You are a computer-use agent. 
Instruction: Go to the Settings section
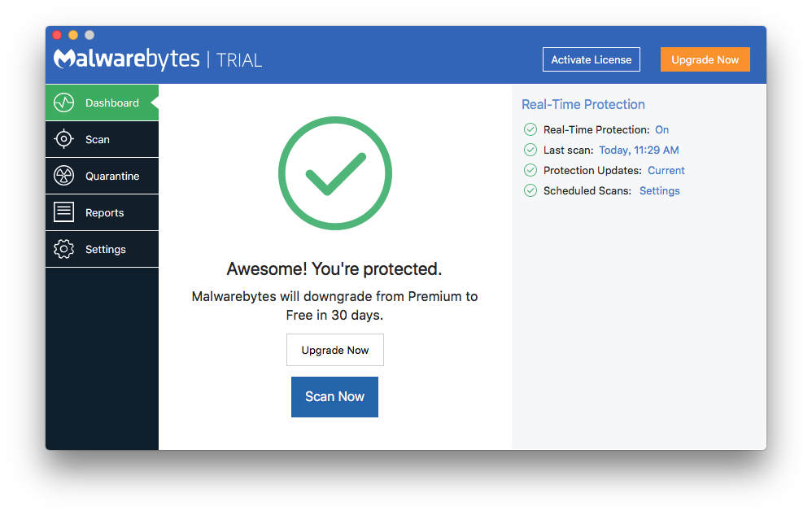click(102, 249)
